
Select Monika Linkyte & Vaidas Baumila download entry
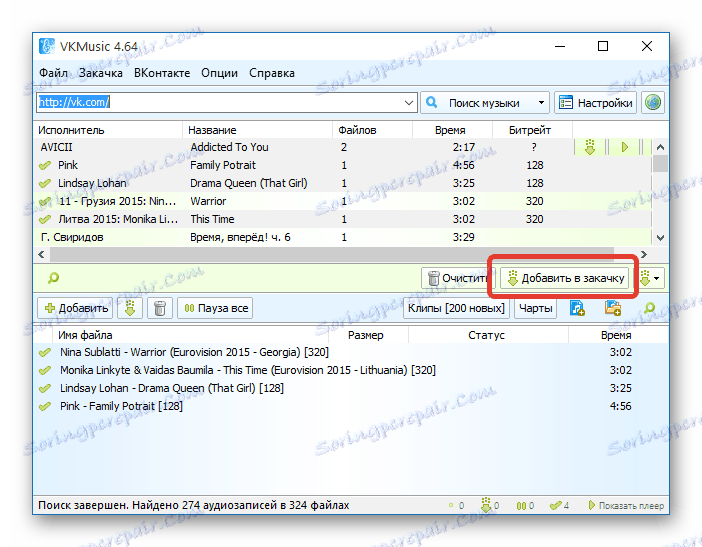click(351, 370)
